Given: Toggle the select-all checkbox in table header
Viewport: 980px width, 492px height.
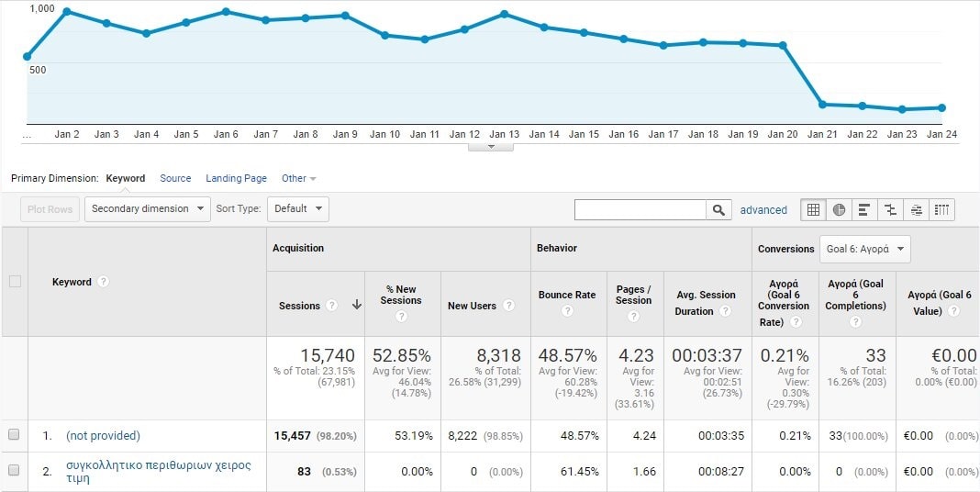Looking at the screenshot, I should [15, 282].
